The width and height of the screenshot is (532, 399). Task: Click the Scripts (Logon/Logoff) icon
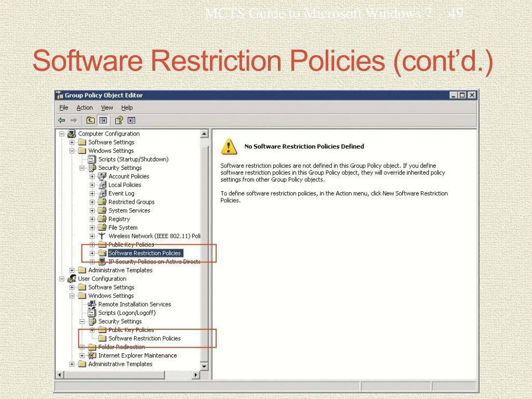(x=92, y=312)
